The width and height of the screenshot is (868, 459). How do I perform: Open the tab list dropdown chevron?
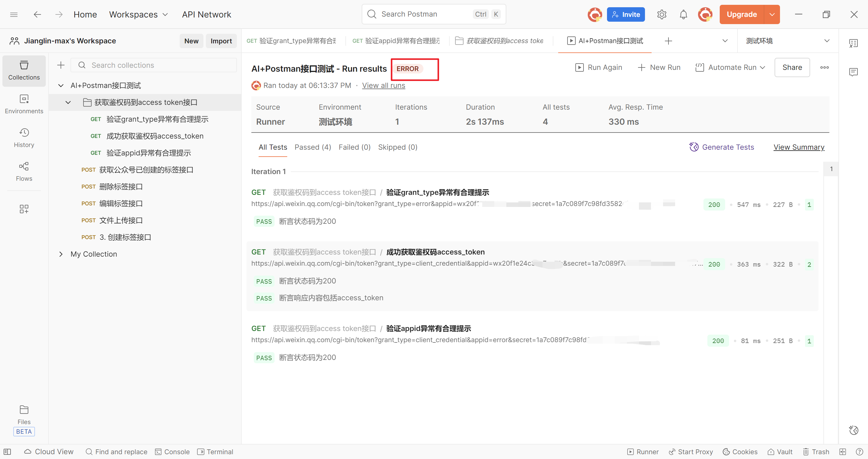click(x=725, y=41)
